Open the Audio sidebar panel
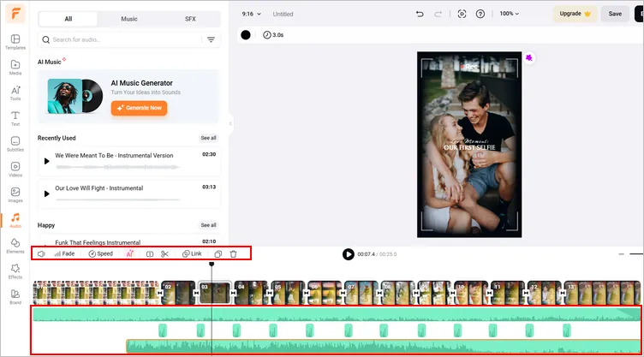Screen dimensions: 644x357 15,220
